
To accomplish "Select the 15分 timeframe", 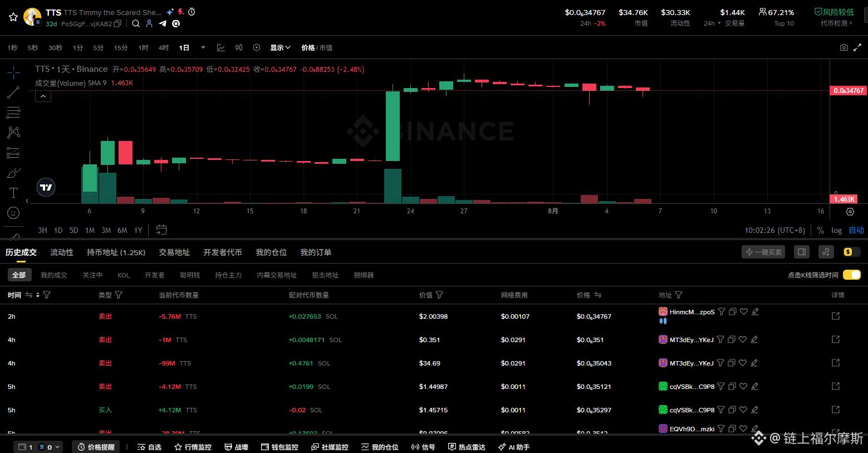I will pyautogui.click(x=121, y=48).
